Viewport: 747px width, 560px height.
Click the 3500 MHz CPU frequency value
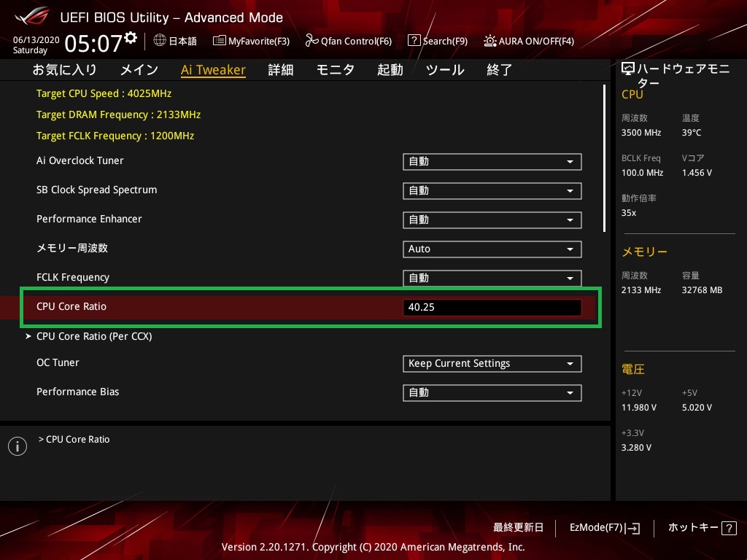[x=640, y=133]
